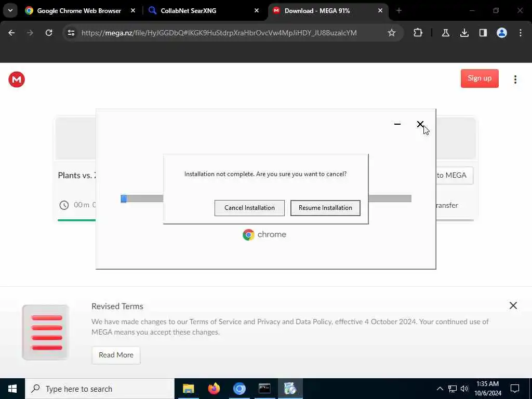
Task: Open Chrome profile avatar
Action: coord(502,33)
